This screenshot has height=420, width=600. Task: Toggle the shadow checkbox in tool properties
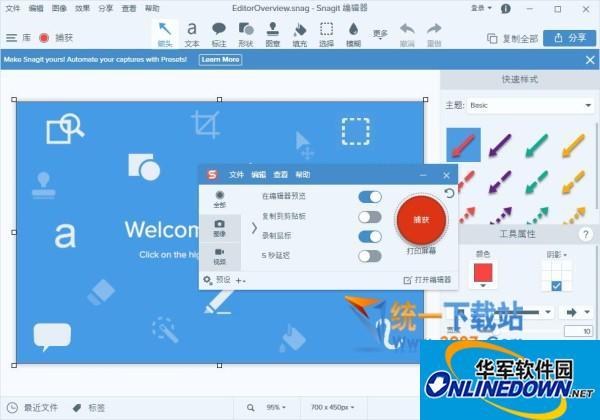pos(556,286)
